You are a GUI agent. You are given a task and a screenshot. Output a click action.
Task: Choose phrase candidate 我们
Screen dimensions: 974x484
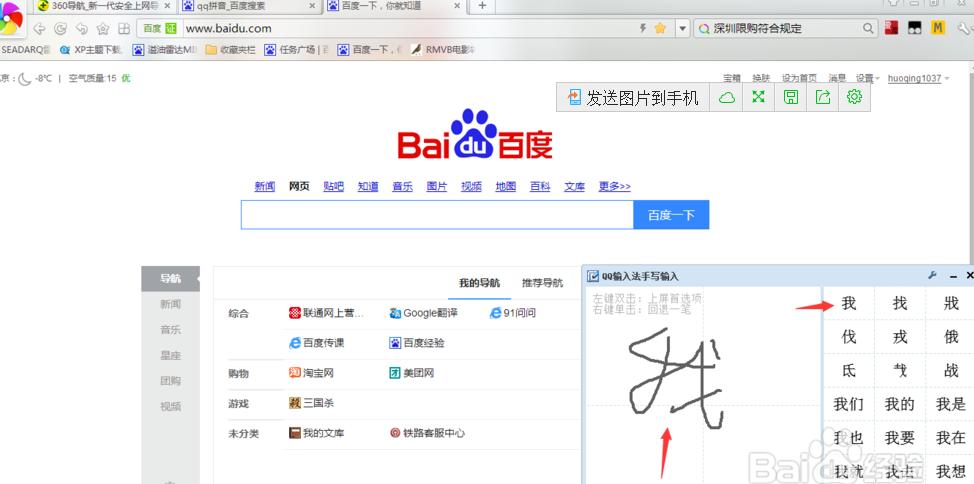[849, 404]
